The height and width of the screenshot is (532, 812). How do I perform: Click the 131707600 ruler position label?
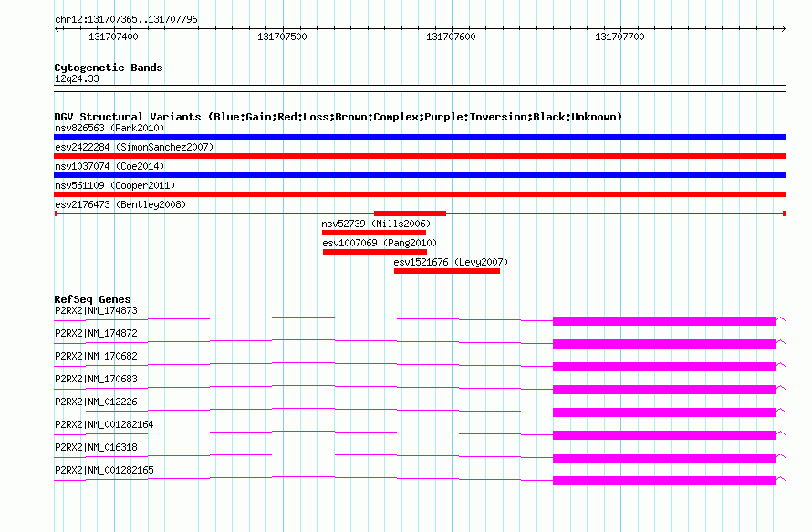tap(451, 37)
